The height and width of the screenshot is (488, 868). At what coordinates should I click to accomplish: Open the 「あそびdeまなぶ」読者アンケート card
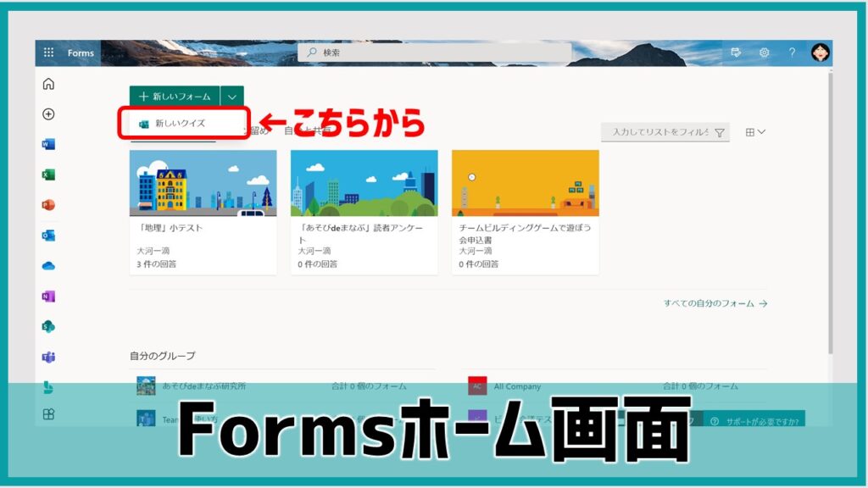pyautogui.click(x=364, y=213)
